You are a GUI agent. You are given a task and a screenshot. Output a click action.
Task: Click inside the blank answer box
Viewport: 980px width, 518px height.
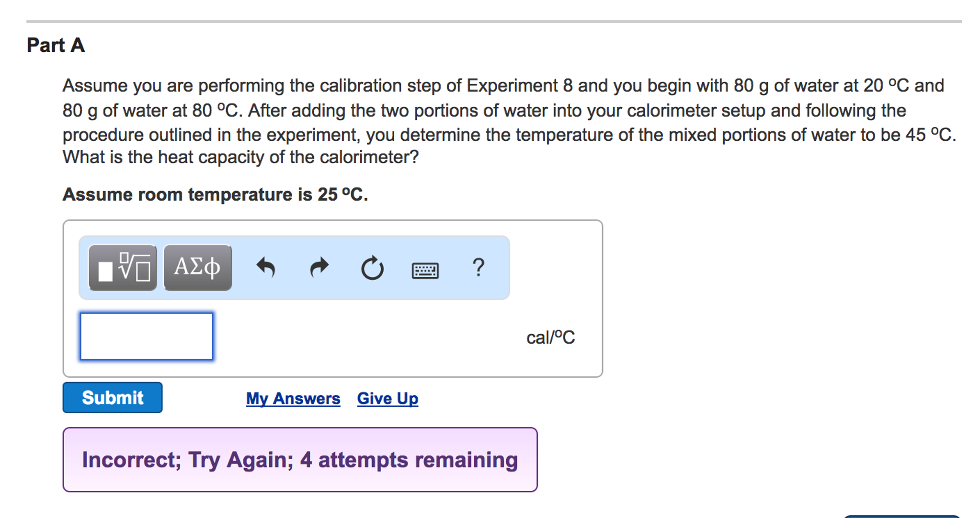pyautogui.click(x=146, y=336)
